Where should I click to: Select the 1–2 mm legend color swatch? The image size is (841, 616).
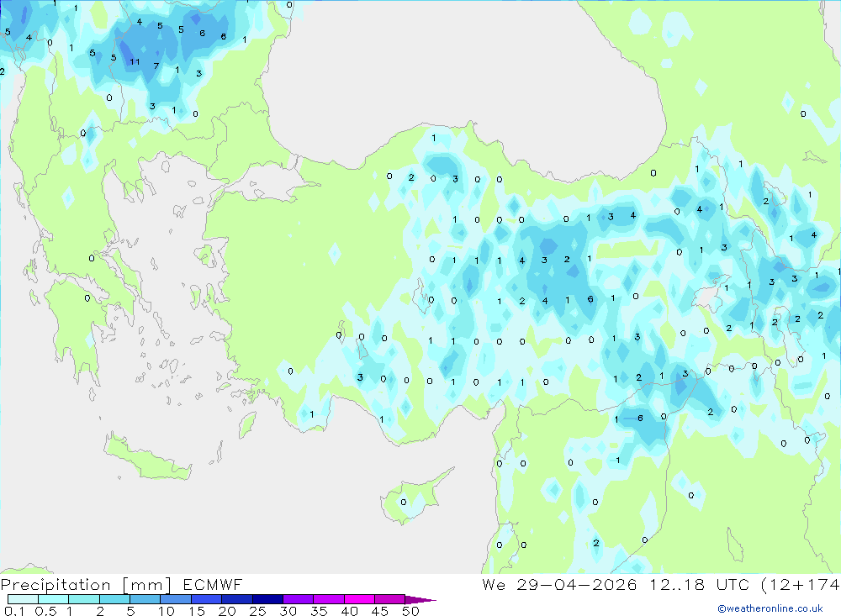coord(83,599)
